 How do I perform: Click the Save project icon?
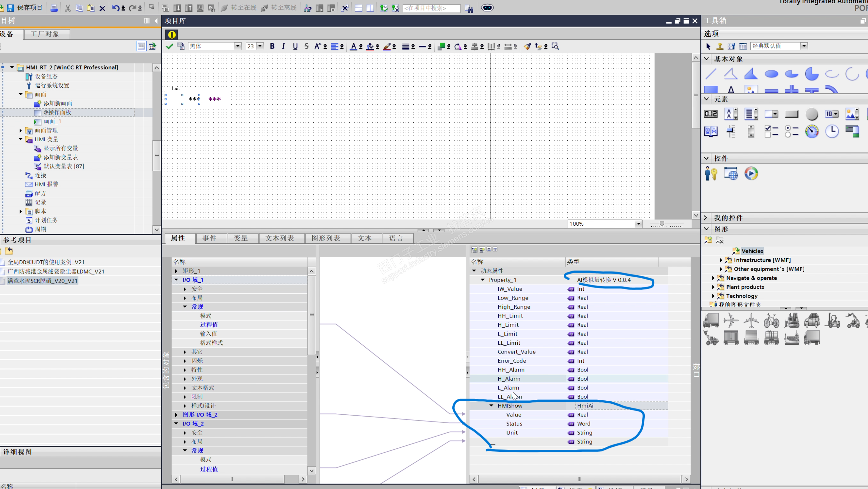click(10, 8)
